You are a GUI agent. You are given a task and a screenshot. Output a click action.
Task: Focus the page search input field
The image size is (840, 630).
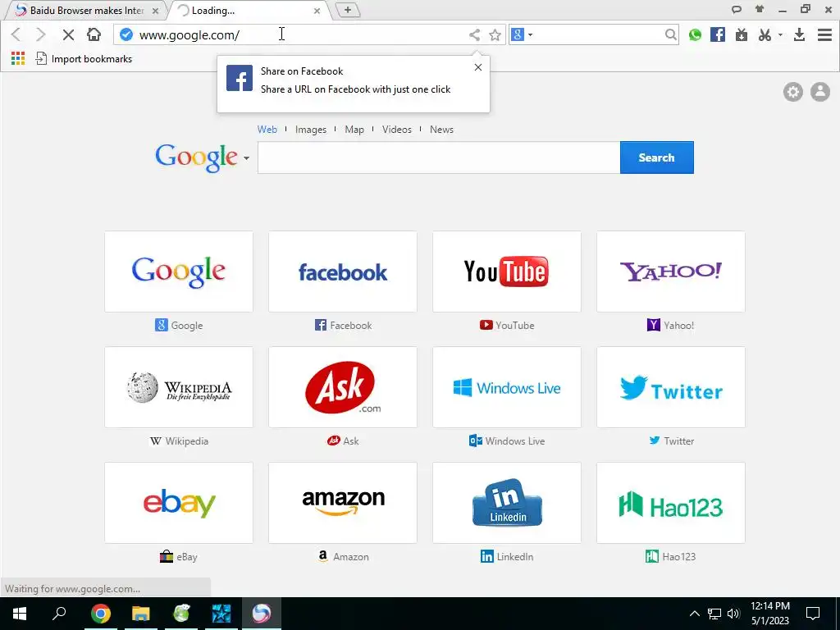click(439, 157)
